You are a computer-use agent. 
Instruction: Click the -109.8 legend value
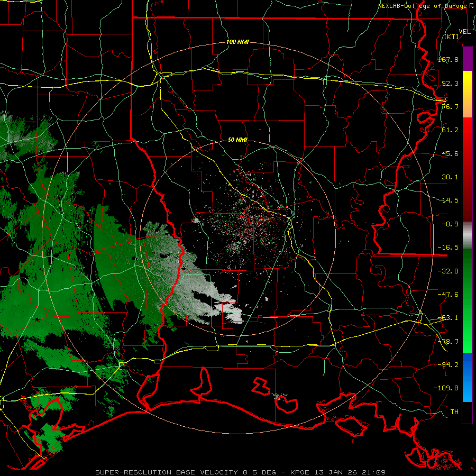click(446, 388)
